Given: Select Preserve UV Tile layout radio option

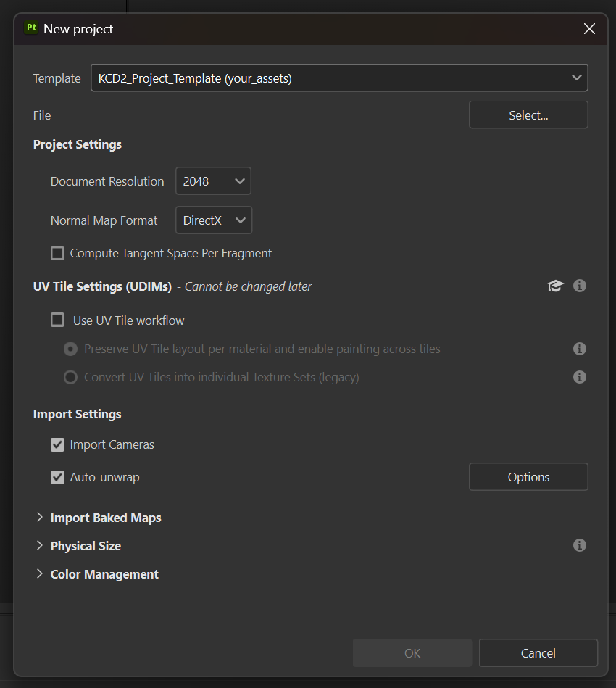Looking at the screenshot, I should click(70, 349).
